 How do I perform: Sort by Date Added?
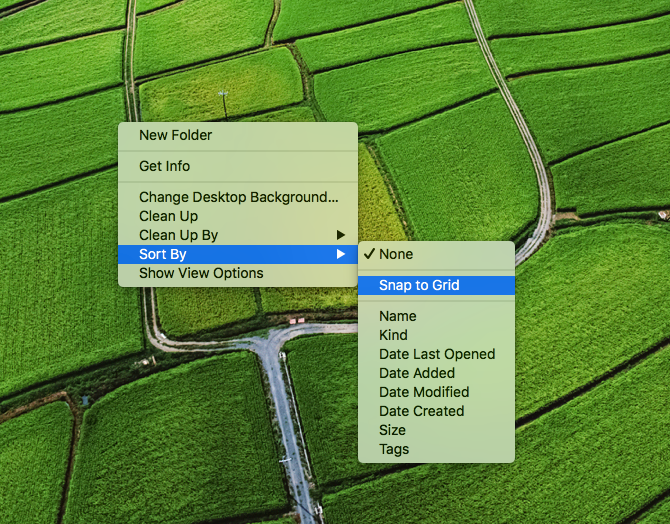pos(436,373)
